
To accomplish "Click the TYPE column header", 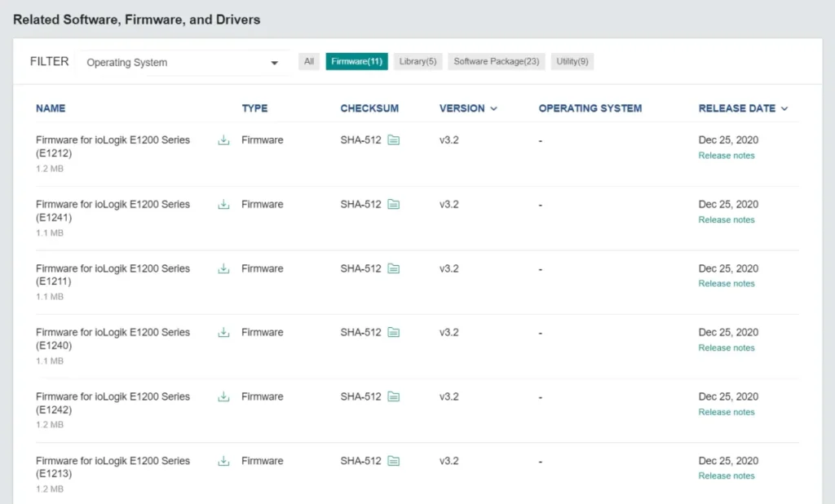I will (x=254, y=108).
